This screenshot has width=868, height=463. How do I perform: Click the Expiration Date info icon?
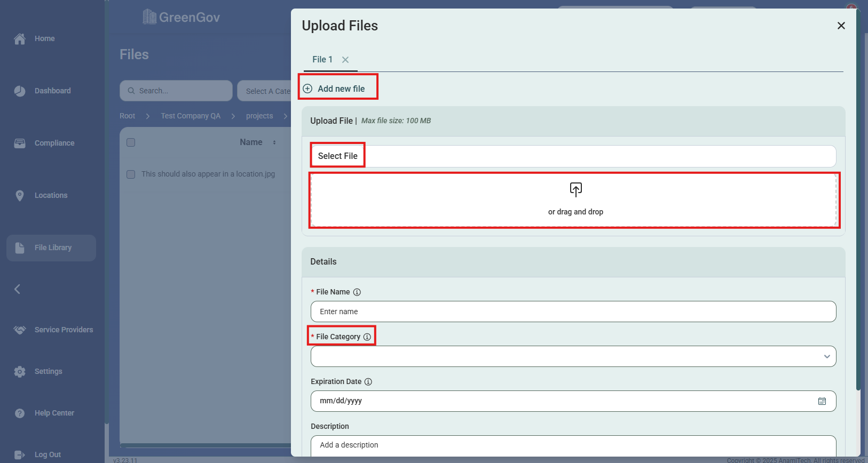click(x=368, y=382)
